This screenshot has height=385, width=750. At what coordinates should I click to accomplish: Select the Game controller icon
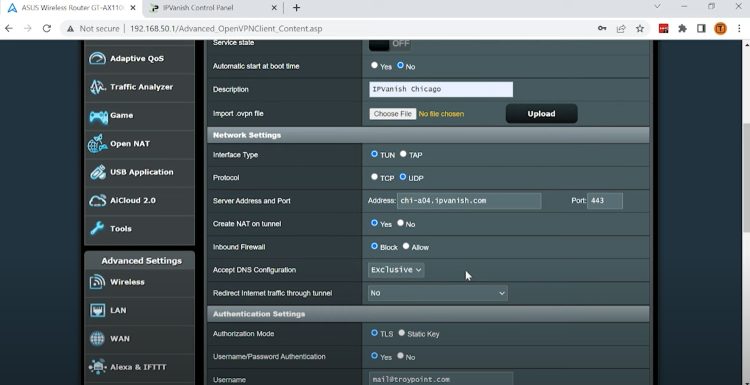pyautogui.click(x=98, y=116)
